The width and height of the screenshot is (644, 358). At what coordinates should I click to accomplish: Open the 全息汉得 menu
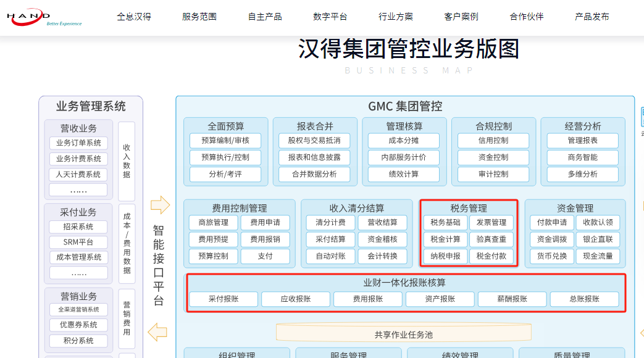click(x=134, y=17)
